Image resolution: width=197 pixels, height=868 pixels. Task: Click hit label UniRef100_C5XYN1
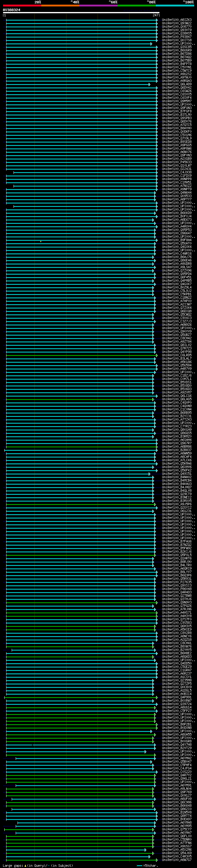[x=176, y=67]
